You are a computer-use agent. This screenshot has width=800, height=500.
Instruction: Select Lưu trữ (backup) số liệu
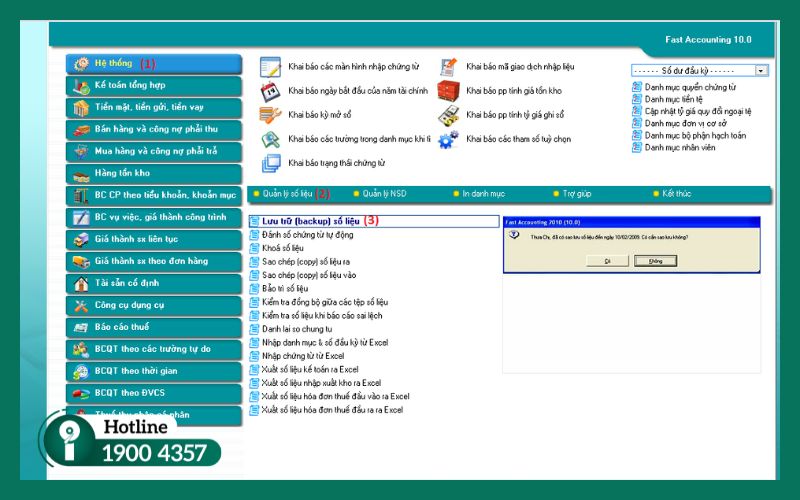tap(373, 221)
